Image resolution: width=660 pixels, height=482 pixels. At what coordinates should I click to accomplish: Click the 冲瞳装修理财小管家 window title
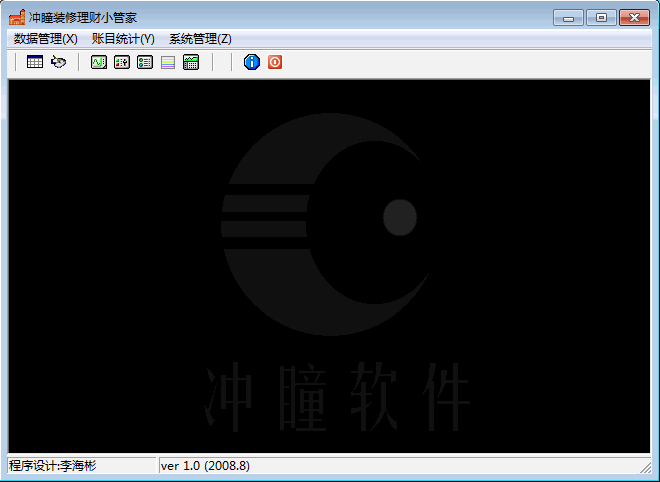[83, 18]
